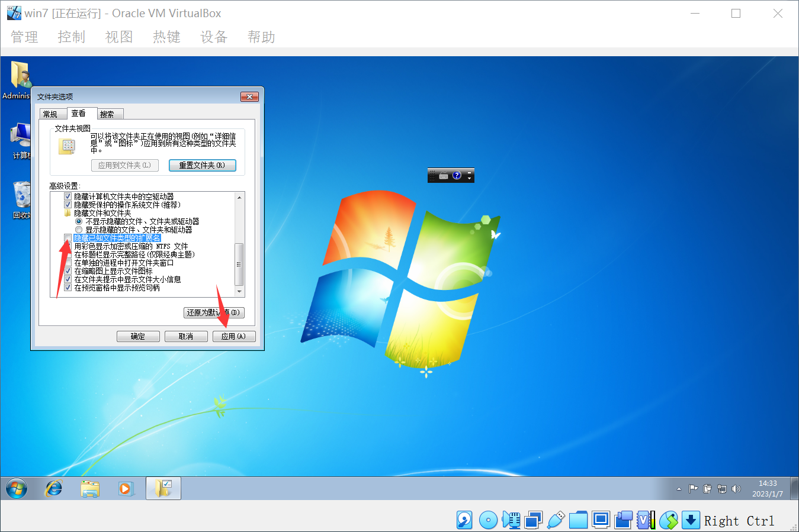Image resolution: width=799 pixels, height=532 pixels.
Task: Click the shared folders status icon
Action: coord(578,520)
